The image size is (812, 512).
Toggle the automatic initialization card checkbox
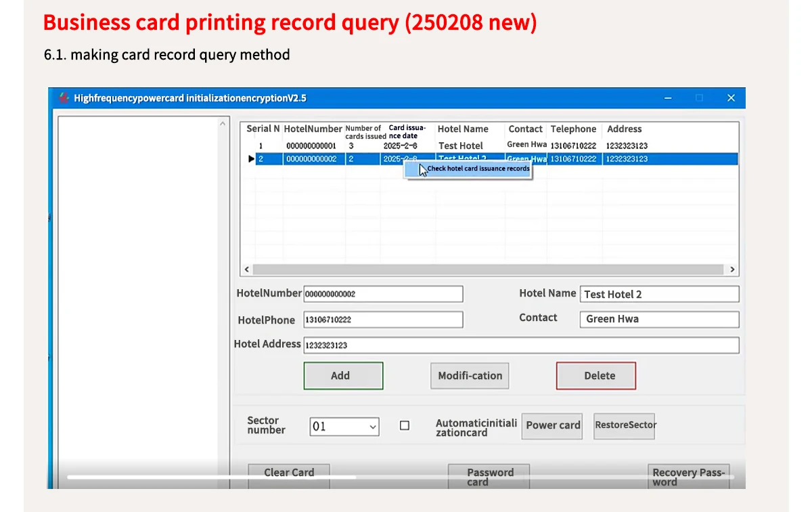[x=405, y=426]
